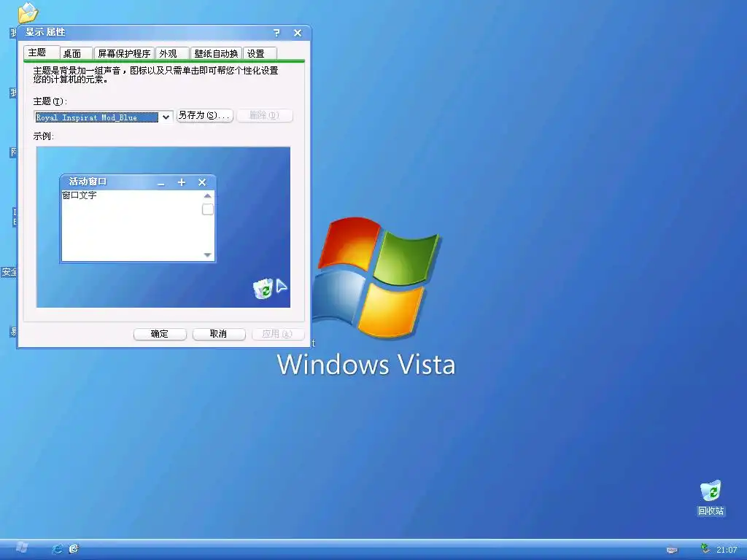This screenshot has width=747, height=560.
Task: Click preview scrollbar up arrow
Action: pyautogui.click(x=208, y=195)
